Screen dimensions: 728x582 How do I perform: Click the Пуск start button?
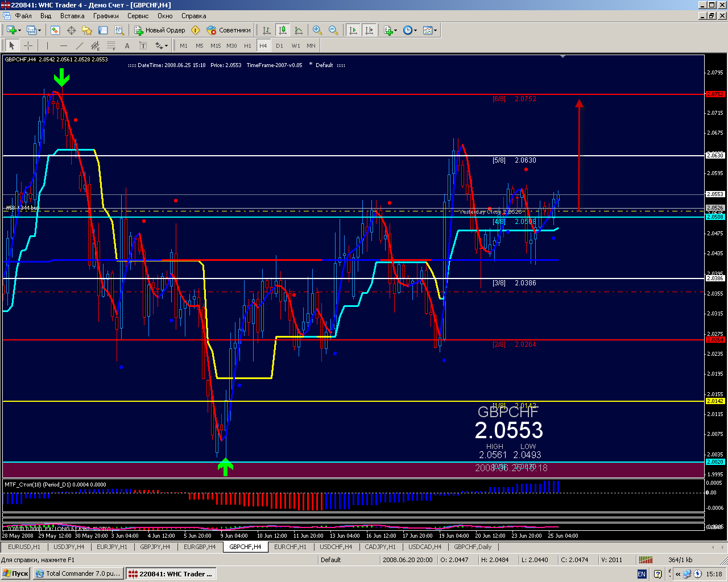click(15, 573)
